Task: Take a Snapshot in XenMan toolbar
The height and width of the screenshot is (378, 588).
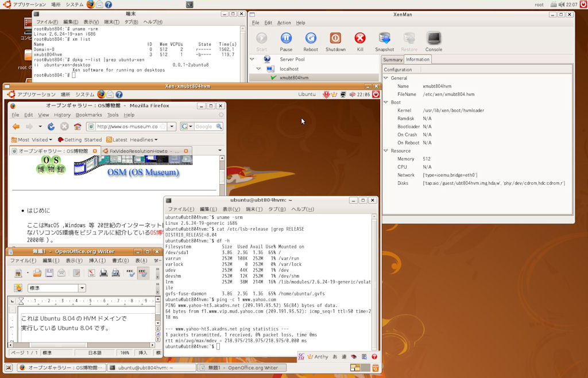Action: [x=384, y=38]
